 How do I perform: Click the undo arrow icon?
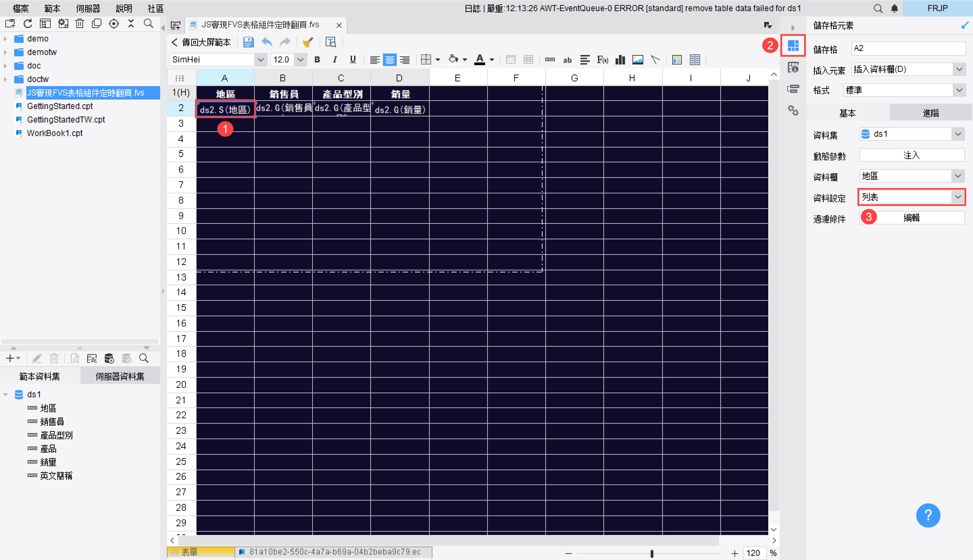coord(267,42)
